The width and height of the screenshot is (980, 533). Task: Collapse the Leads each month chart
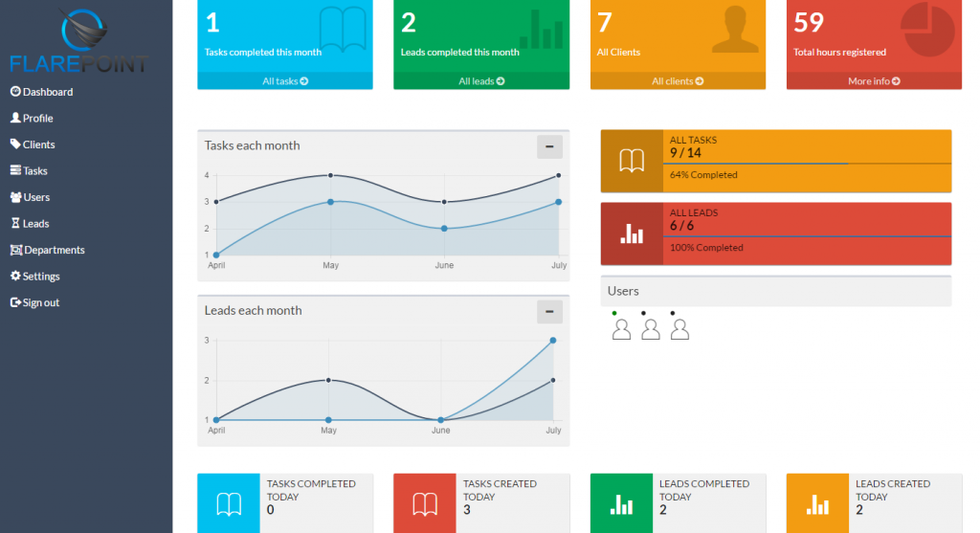(549, 311)
